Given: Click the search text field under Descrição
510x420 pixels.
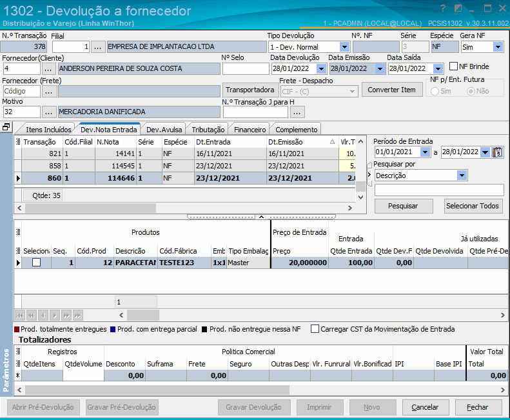Looking at the screenshot, I should tap(439, 190).
